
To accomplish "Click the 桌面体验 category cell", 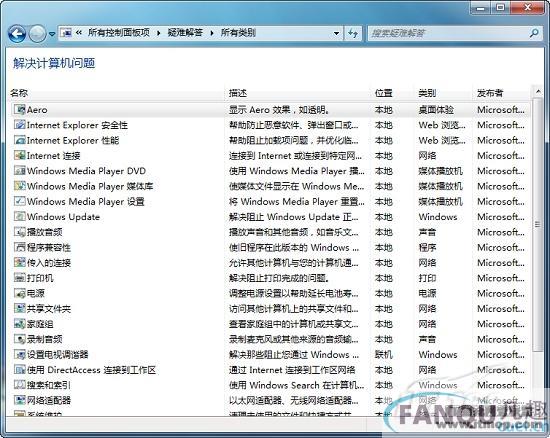I will click(x=436, y=110).
